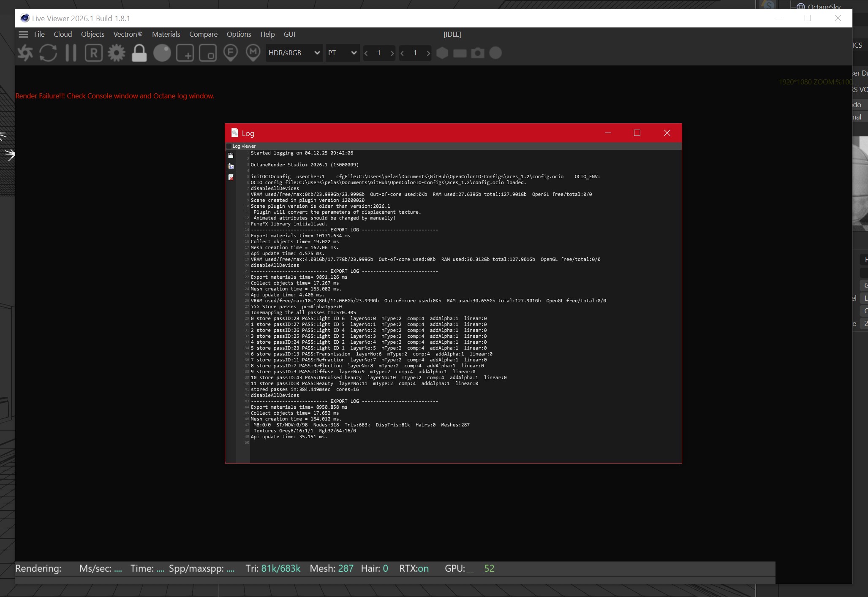Click the Options menu item
The image size is (868, 597).
coord(239,34)
